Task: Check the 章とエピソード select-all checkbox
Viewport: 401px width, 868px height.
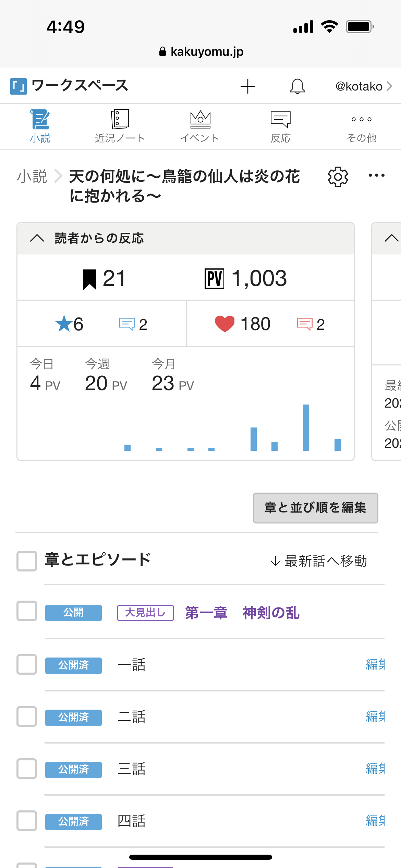Action: (x=27, y=561)
